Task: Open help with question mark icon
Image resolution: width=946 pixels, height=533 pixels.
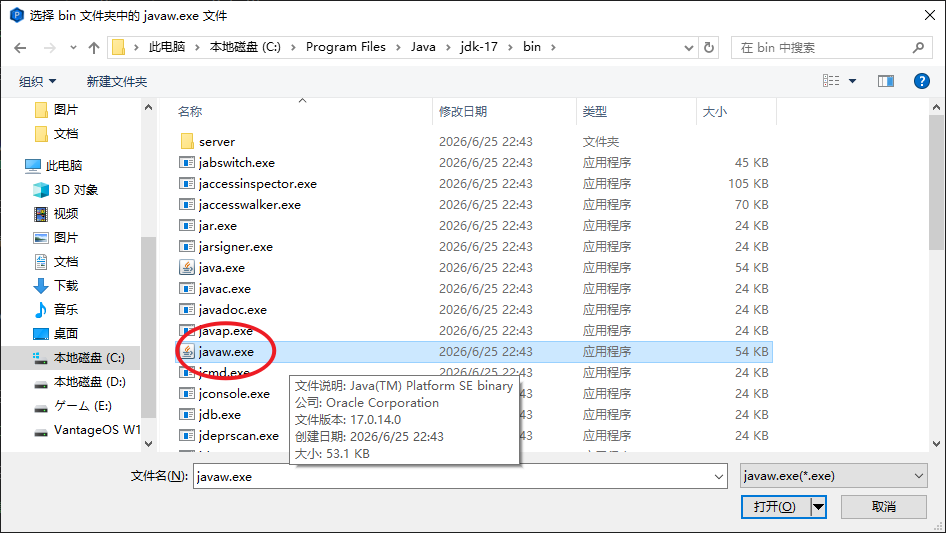Action: click(921, 81)
